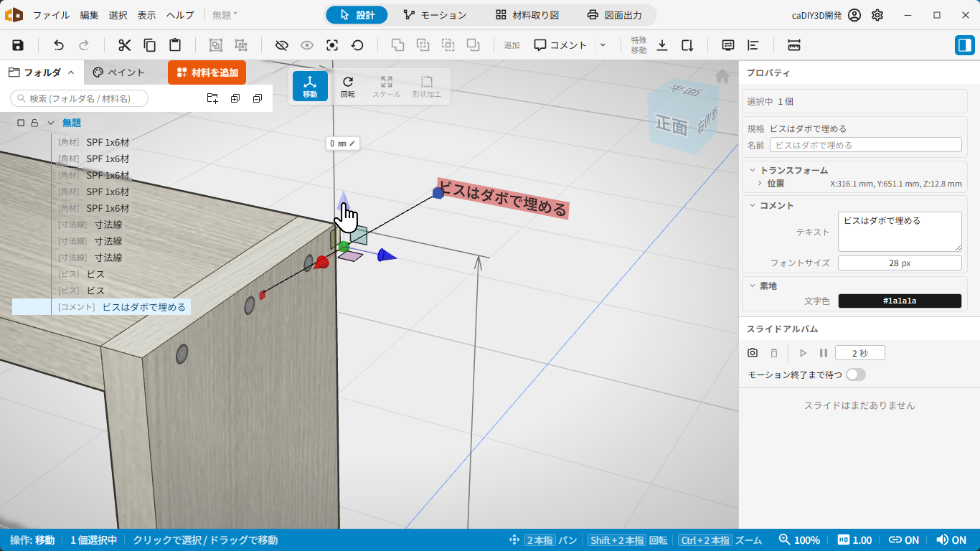Click the hide selected crossed-eye icon

coord(281,45)
